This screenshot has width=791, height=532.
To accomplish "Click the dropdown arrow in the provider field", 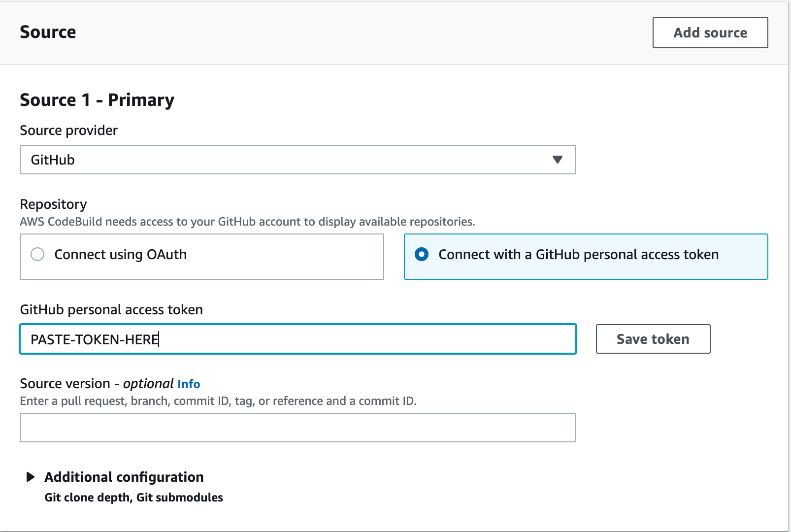I will (x=557, y=160).
